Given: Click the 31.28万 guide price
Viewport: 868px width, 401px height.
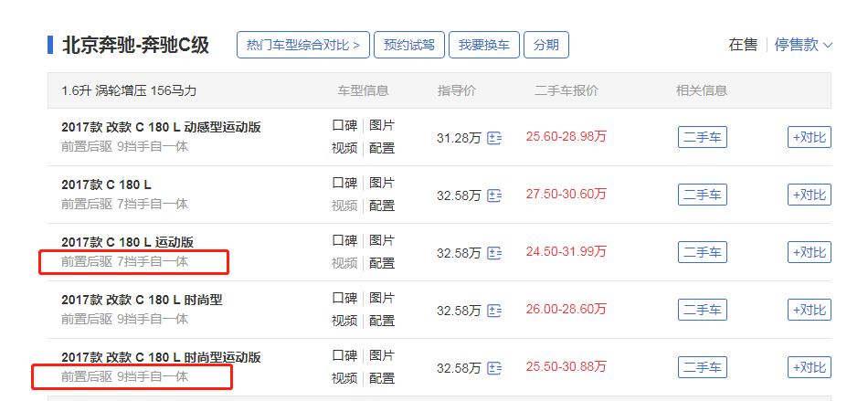Looking at the screenshot, I should point(459,138).
